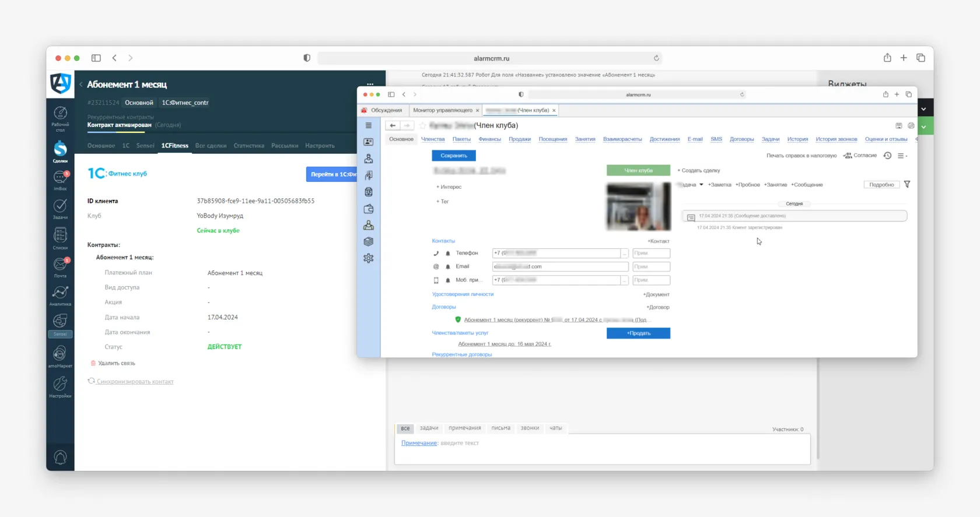Click Подробно button in activity feed
Viewport: 980px width, 517px height.
881,185
